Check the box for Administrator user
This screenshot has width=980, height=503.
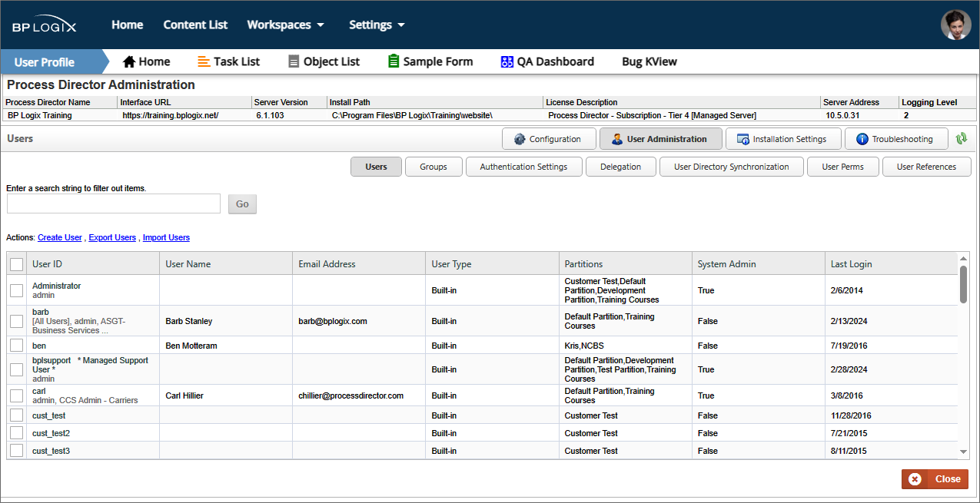point(17,290)
